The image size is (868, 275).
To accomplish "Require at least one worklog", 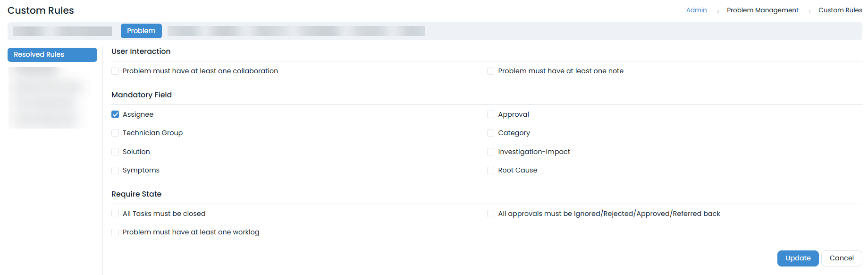I will click(x=115, y=232).
